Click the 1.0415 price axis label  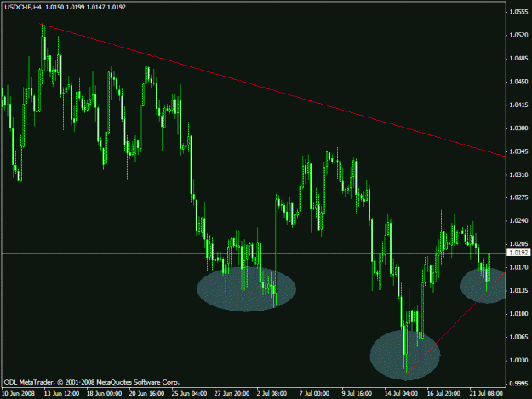click(x=519, y=105)
